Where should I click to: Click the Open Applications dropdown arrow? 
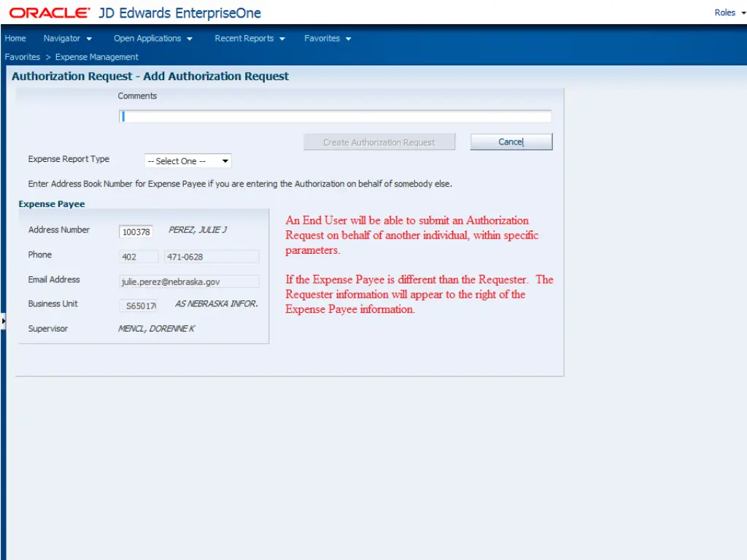(190, 39)
